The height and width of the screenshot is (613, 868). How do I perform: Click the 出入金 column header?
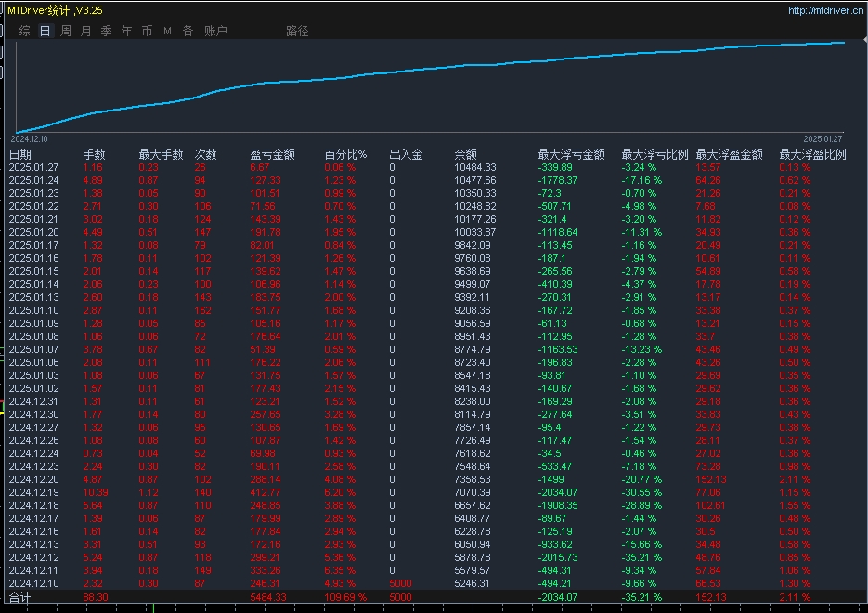[x=406, y=154]
